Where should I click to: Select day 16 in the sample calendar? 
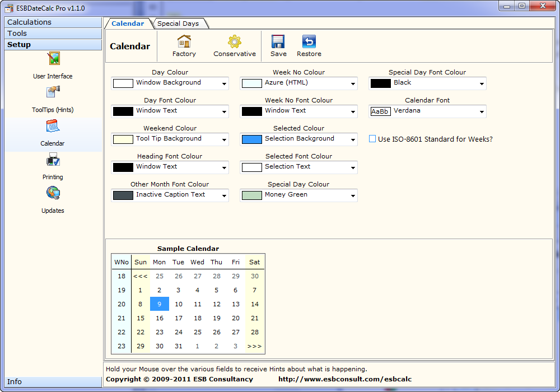tap(159, 318)
